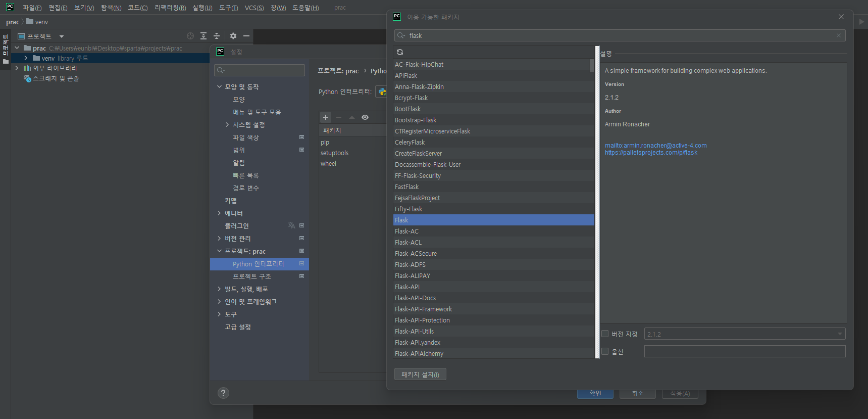The height and width of the screenshot is (419, 868).
Task: Click the project scope icon next to 범위
Action: point(302,150)
